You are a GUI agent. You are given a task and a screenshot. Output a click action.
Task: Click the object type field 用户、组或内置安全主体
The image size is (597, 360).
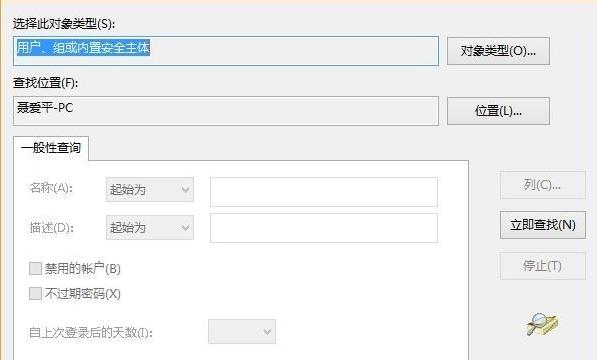point(226,51)
